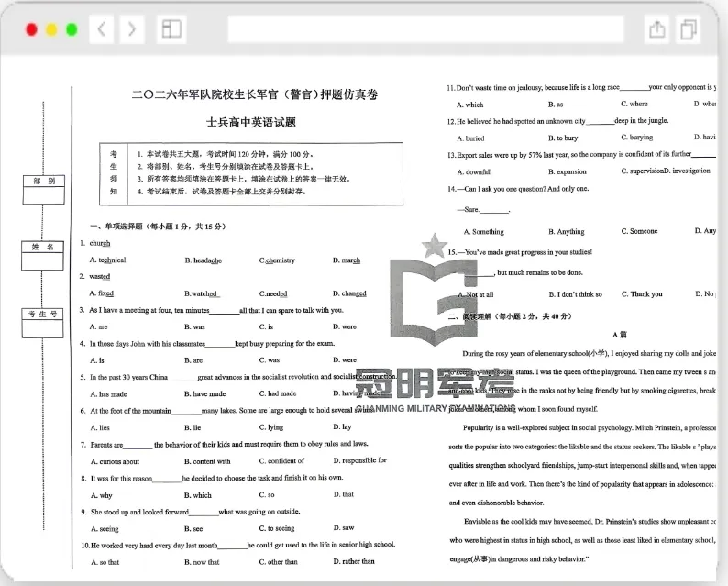Select option 'A. which' in question 11
The image size is (728, 586).
click(469, 105)
